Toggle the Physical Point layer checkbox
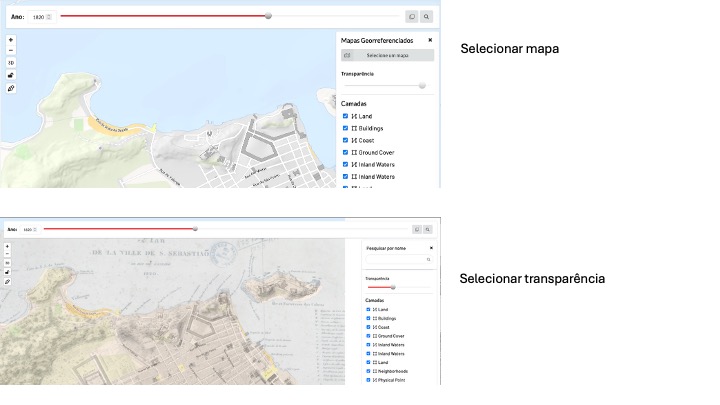 [368, 380]
